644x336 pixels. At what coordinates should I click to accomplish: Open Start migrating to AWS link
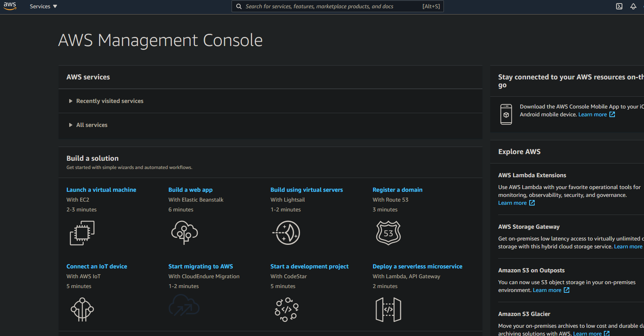(201, 266)
